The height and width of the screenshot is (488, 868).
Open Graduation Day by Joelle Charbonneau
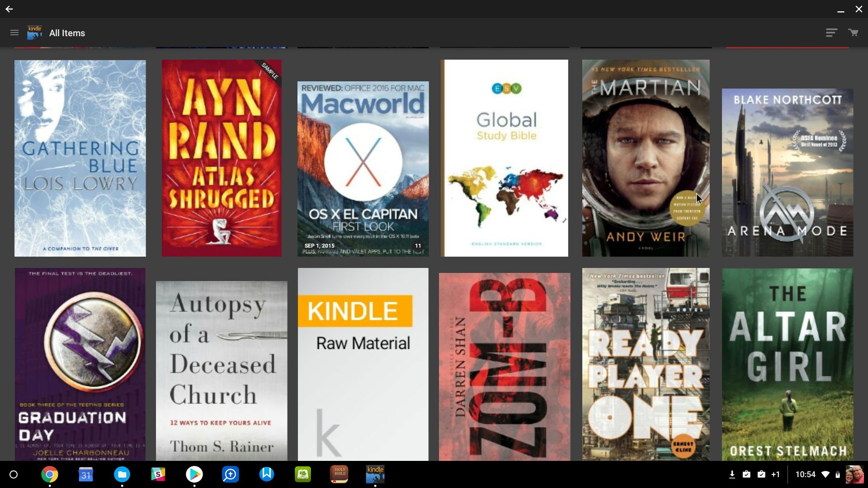[80, 364]
